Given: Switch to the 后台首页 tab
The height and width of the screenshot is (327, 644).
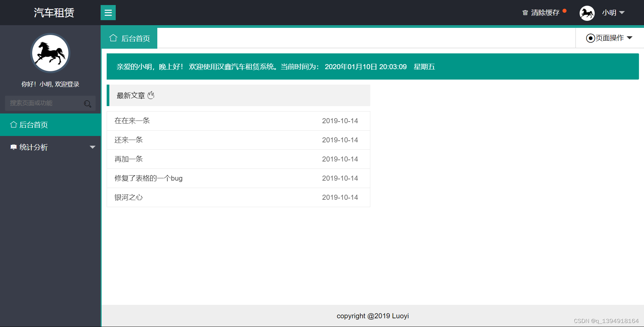Looking at the screenshot, I should (x=129, y=38).
